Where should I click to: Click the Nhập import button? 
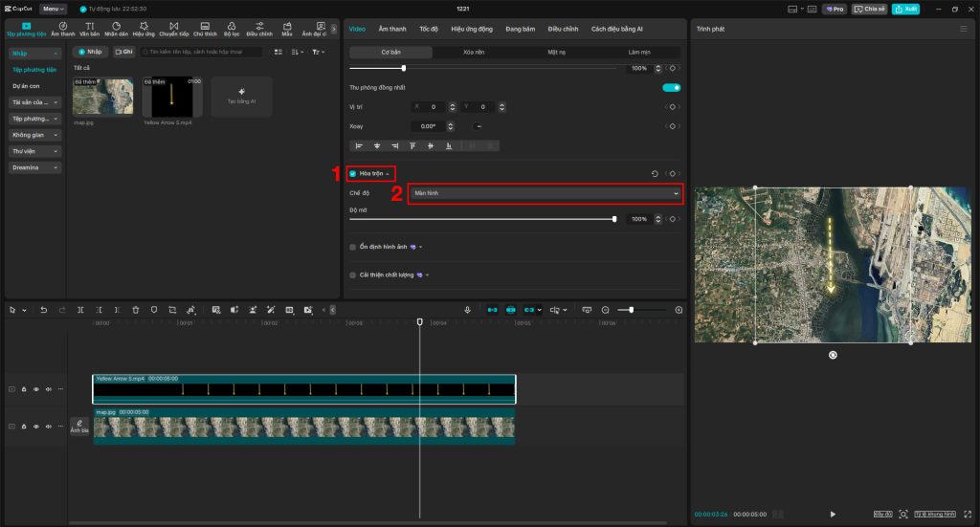pos(91,52)
